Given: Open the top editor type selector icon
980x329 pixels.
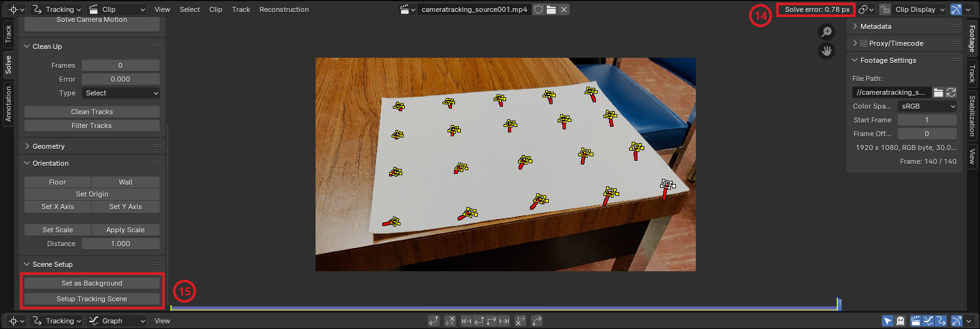Looking at the screenshot, I should click(16, 9).
